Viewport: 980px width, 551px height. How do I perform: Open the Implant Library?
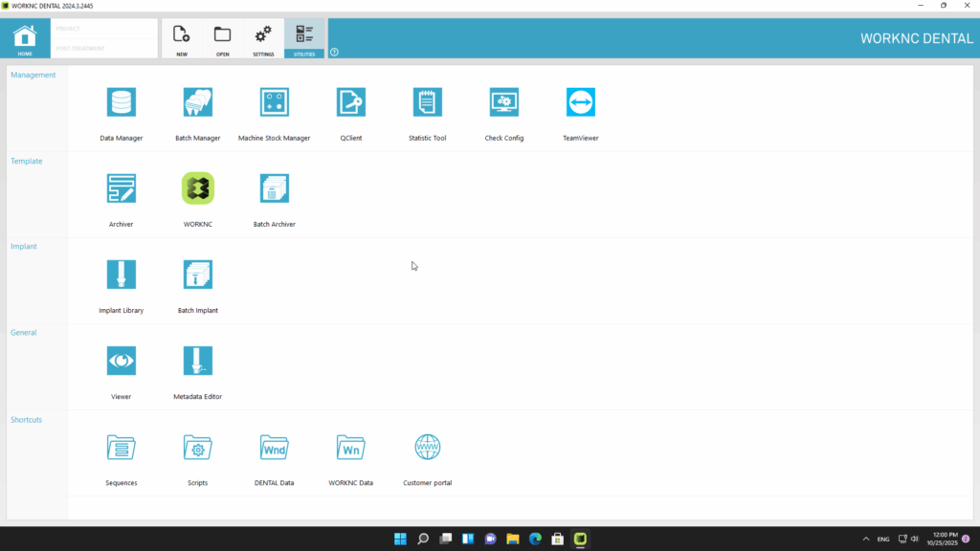click(x=122, y=275)
